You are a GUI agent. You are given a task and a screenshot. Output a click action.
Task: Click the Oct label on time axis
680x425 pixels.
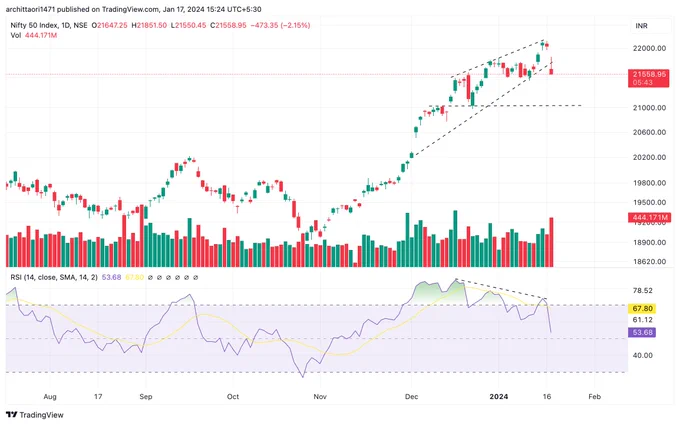pyautogui.click(x=233, y=396)
